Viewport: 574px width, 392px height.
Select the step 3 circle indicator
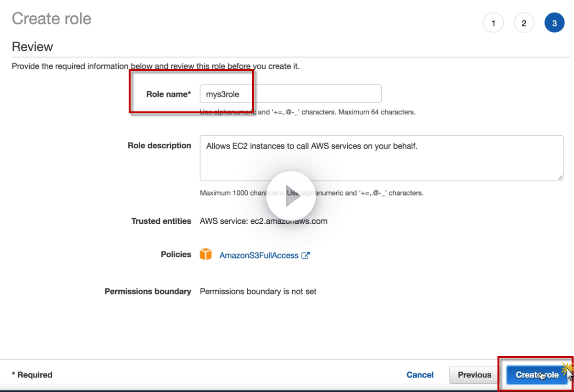(x=554, y=23)
